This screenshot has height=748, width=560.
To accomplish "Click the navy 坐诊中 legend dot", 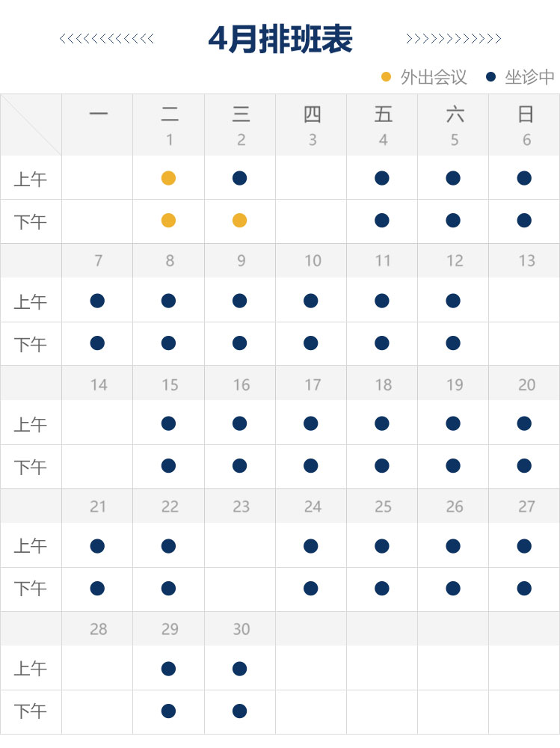I will tap(490, 77).
